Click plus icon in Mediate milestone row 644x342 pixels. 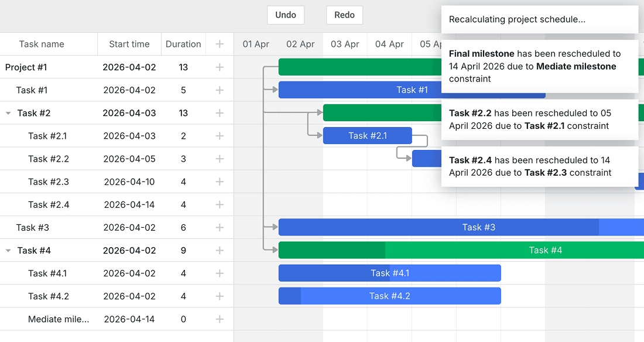(220, 319)
